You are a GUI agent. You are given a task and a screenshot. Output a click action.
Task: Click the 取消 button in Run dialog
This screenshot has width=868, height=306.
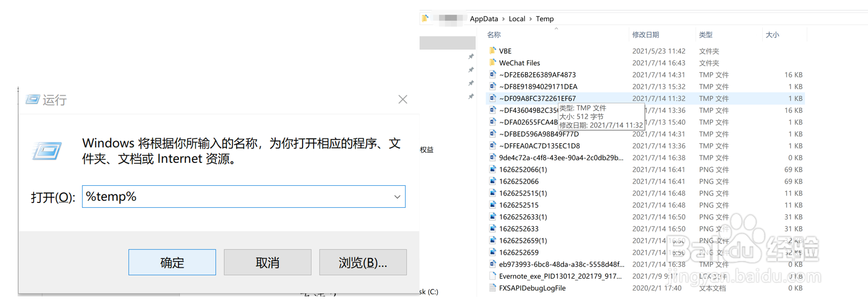(267, 262)
